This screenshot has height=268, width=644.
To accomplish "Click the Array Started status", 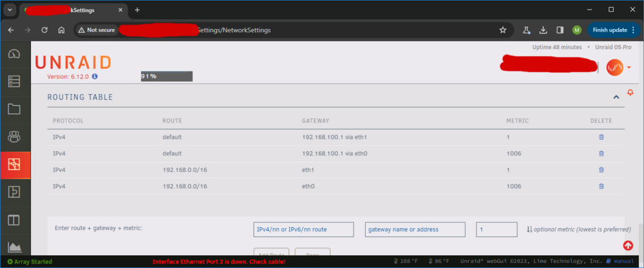I will [x=30, y=262].
